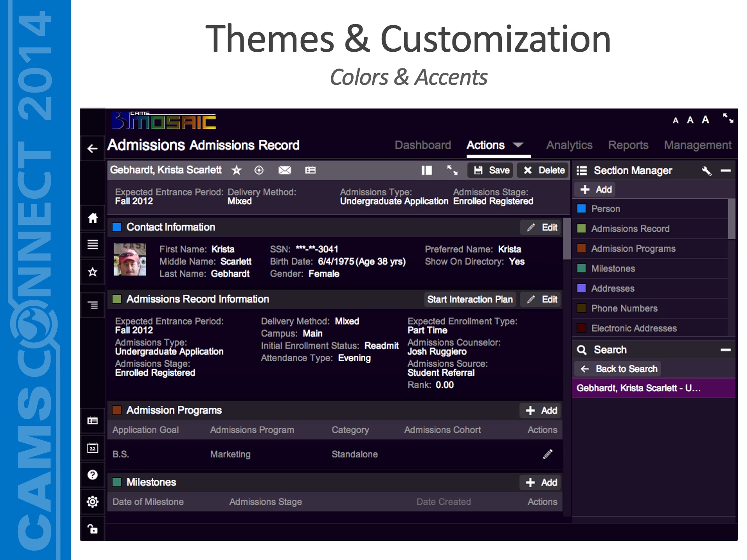
Task: Open the help question mark icon
Action: [93, 475]
